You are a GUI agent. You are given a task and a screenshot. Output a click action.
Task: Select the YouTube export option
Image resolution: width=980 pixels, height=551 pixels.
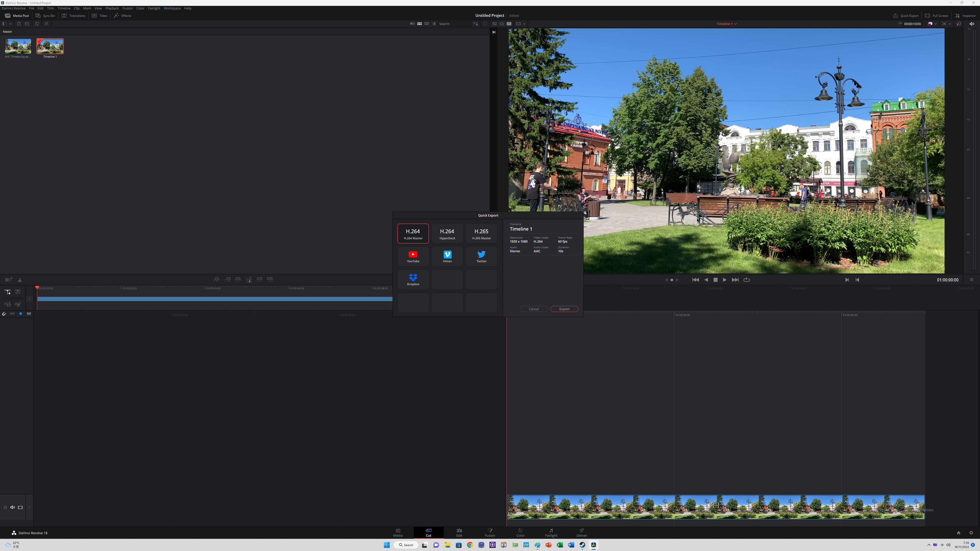(x=413, y=257)
